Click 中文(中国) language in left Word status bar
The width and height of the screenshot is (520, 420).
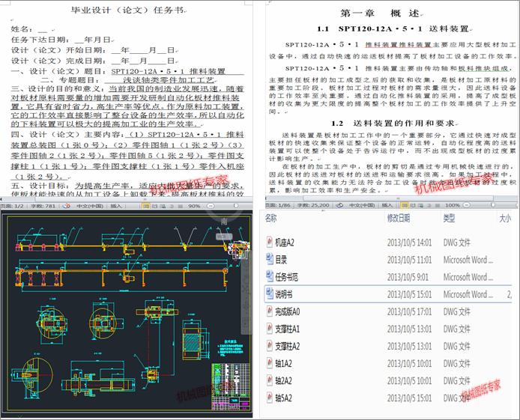point(90,206)
